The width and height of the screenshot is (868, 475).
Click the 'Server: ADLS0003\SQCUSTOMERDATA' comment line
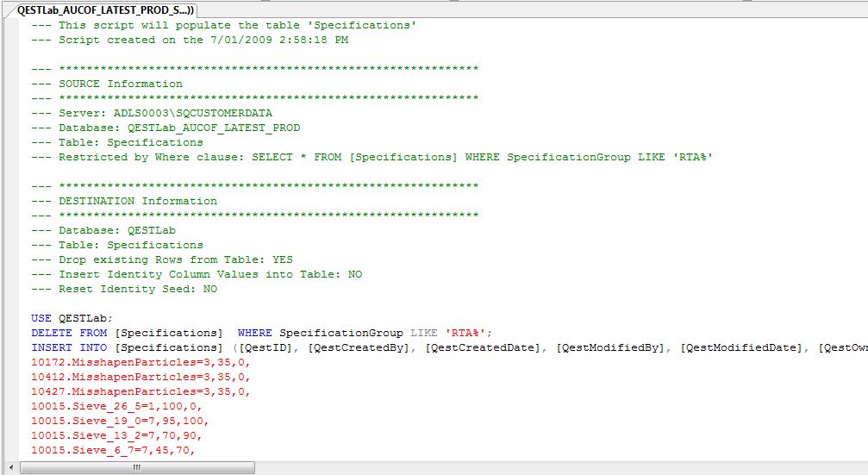(165, 113)
